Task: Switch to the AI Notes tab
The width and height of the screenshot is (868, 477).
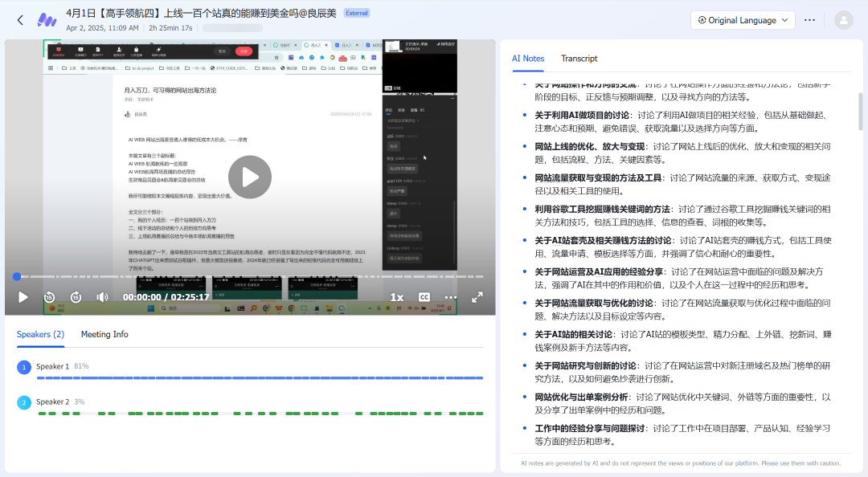Action: tap(527, 58)
